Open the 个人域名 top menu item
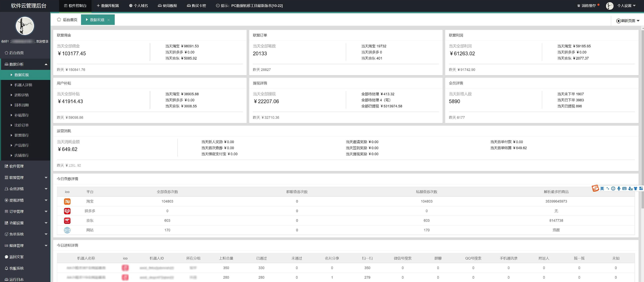The width and height of the screenshot is (644, 282). point(138,6)
